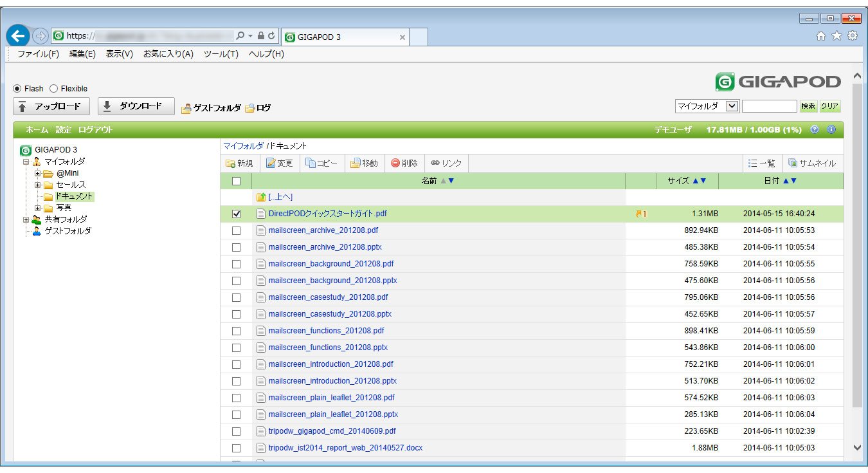This screenshot has height=473, width=868.
Task: Click マイフォルダ breadcrumb link
Action: (x=243, y=146)
